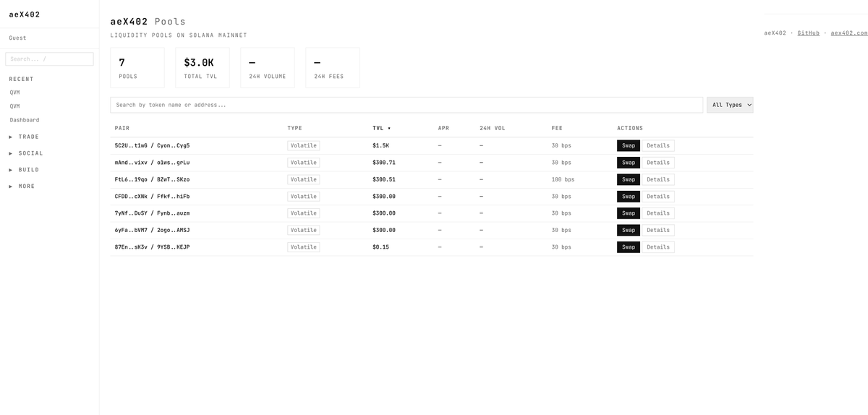Click the sidebar Search field

point(49,59)
